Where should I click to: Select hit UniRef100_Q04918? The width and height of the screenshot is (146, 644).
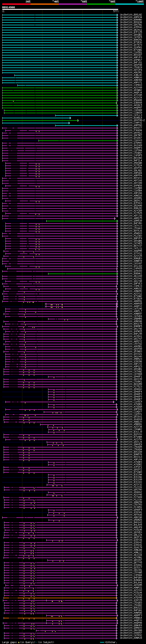pyautogui.click(x=131, y=419)
